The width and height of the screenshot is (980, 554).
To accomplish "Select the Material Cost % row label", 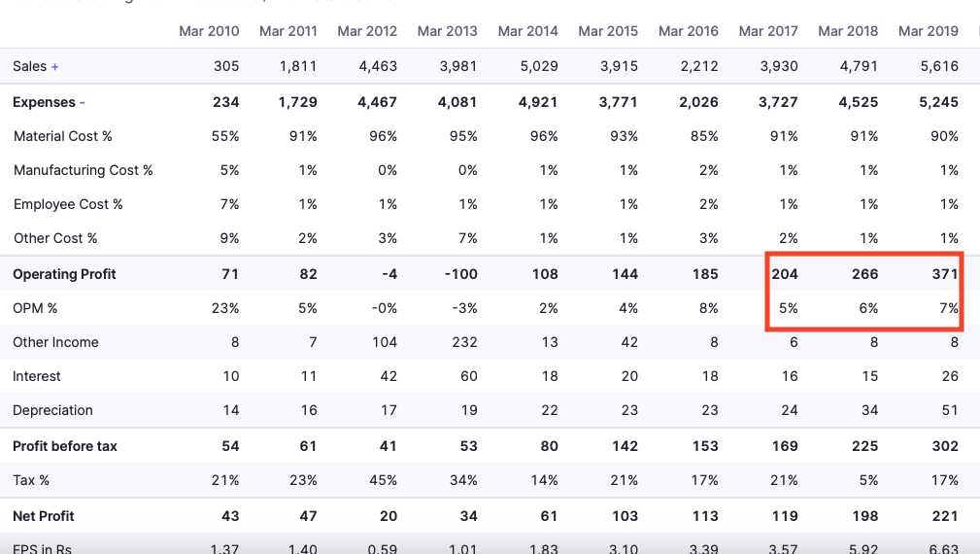I will point(63,137).
